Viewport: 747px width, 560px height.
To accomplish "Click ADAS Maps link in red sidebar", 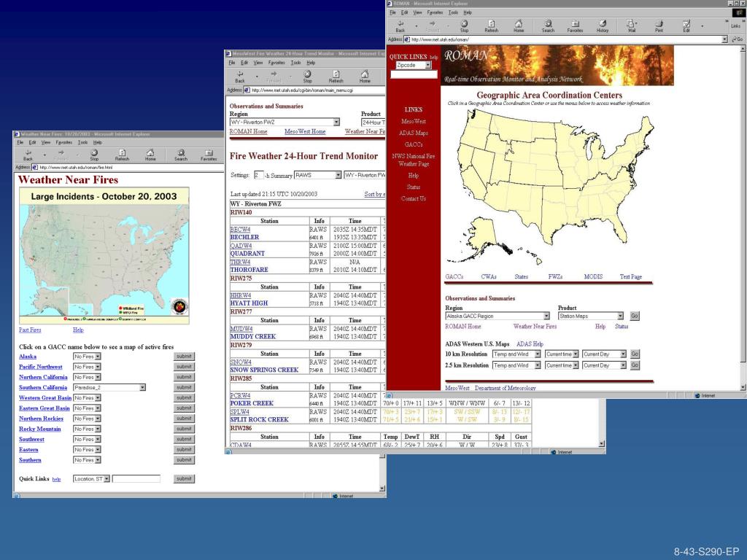I will click(x=414, y=133).
